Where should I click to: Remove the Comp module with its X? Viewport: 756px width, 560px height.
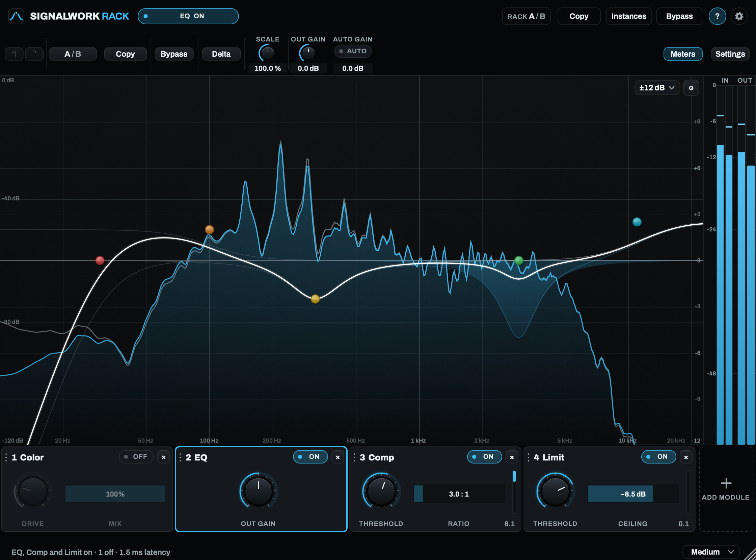point(512,457)
